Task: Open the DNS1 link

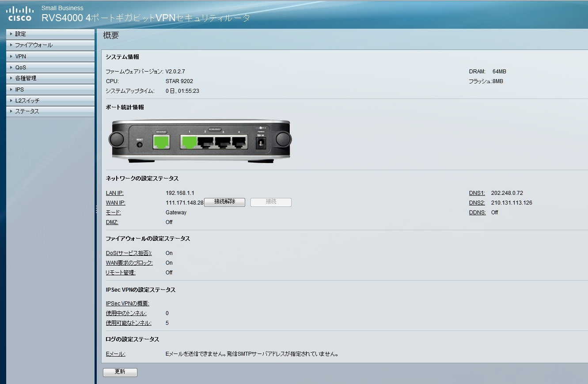Action: [x=477, y=193]
